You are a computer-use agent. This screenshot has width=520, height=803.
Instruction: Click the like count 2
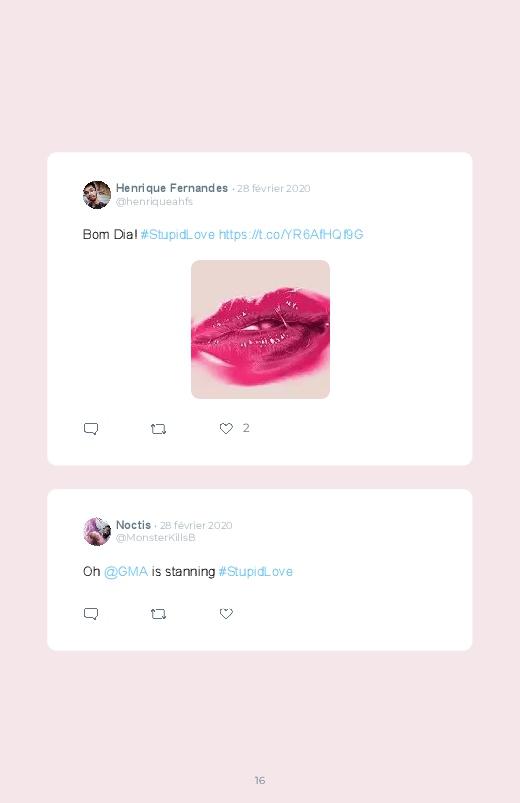point(246,428)
